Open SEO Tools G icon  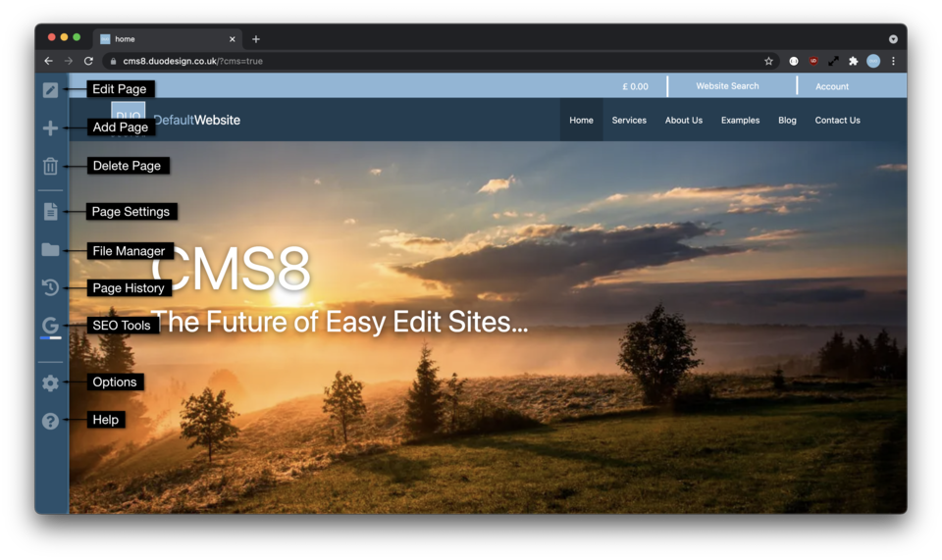50,326
